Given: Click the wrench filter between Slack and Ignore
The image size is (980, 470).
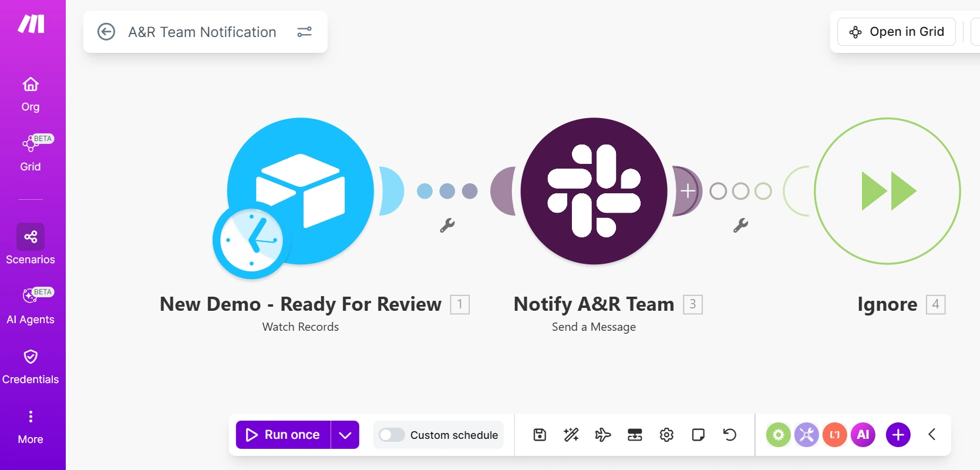Looking at the screenshot, I should point(740,226).
